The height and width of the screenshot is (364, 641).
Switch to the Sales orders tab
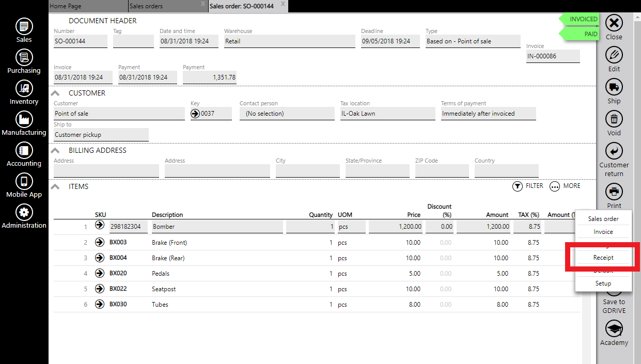click(x=146, y=6)
